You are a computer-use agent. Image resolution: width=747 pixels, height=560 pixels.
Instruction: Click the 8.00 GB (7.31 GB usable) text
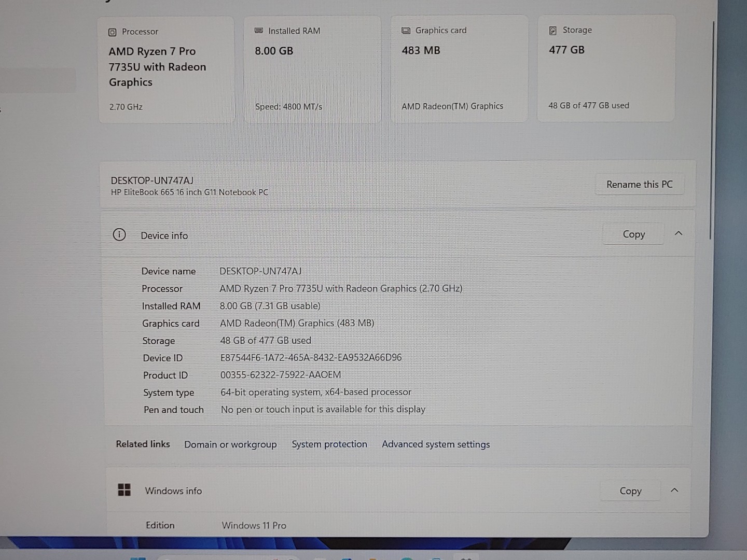pyautogui.click(x=270, y=306)
